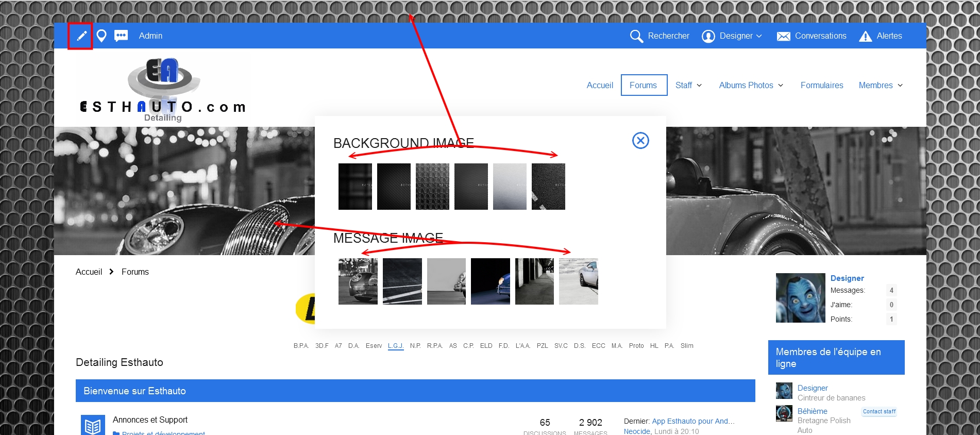Click the Proto sponsor link
Viewport: 980px width, 435px height.
click(636, 346)
